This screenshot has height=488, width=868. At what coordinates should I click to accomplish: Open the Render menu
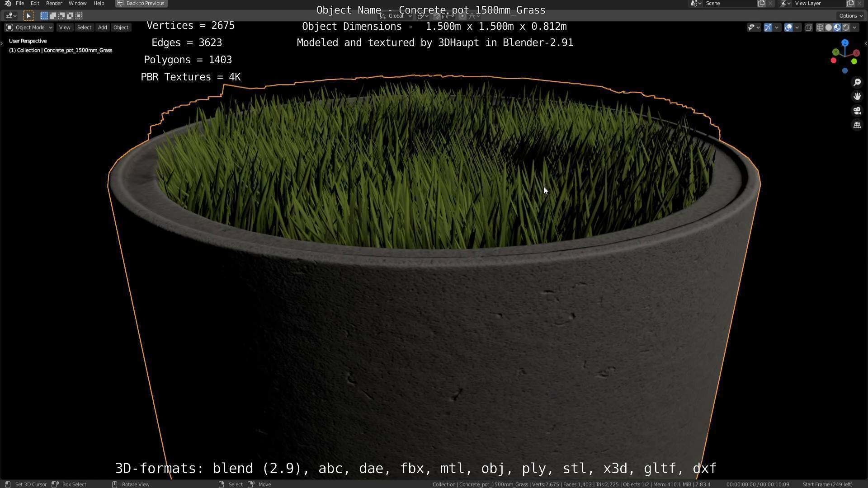(54, 4)
